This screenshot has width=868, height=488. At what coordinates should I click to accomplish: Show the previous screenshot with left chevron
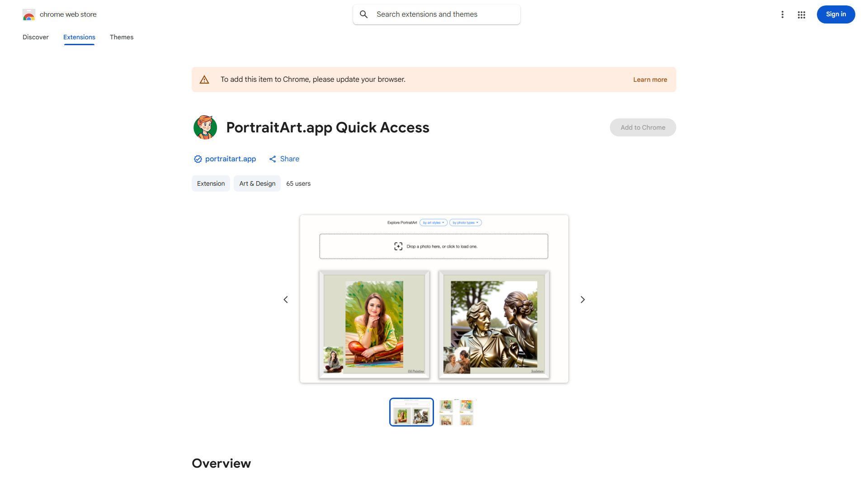click(286, 300)
